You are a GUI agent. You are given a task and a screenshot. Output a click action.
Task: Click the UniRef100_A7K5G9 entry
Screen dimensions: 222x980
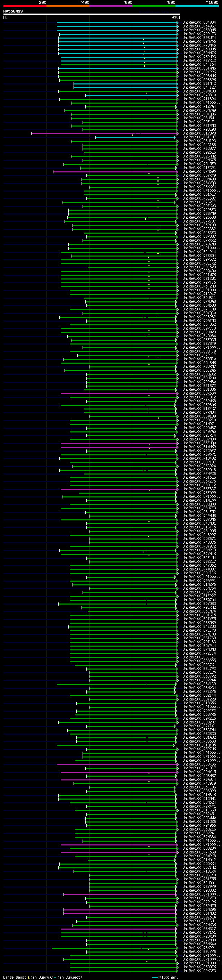[x=199, y=852]
